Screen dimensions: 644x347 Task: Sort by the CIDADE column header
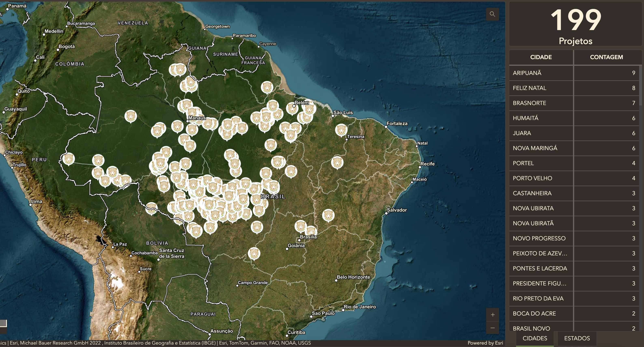[541, 57]
